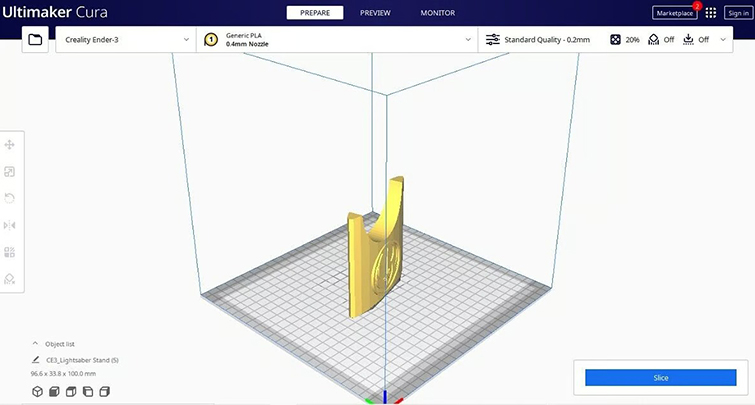Viewport: 755px width, 405px height.
Task: Select the Support Blocker tool
Action: 10,279
